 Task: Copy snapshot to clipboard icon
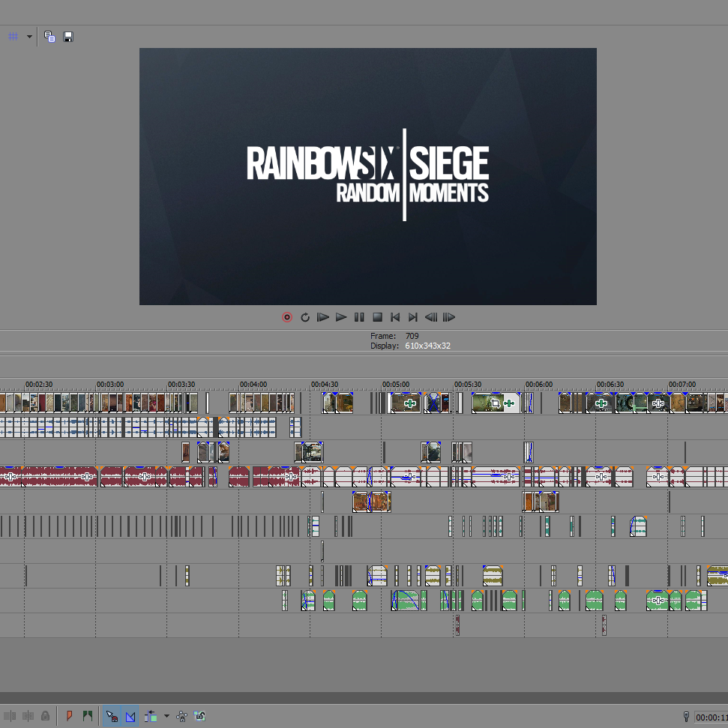pyautogui.click(x=49, y=36)
